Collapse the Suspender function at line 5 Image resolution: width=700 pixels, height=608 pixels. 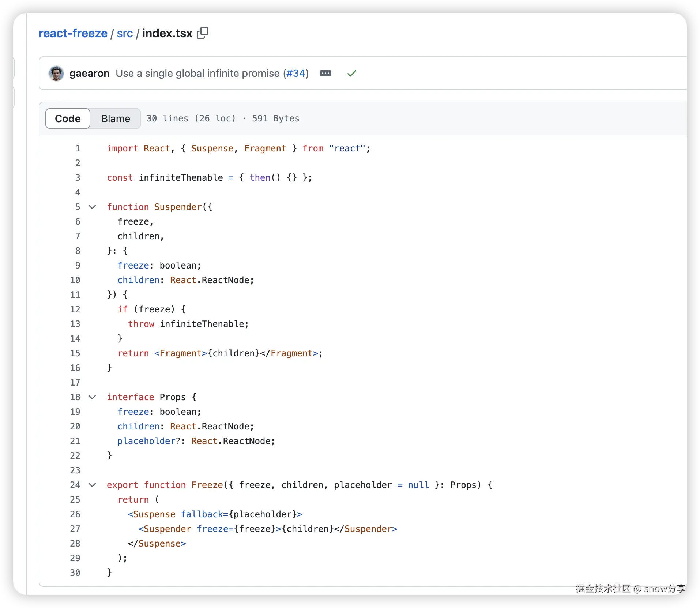pyautogui.click(x=93, y=207)
